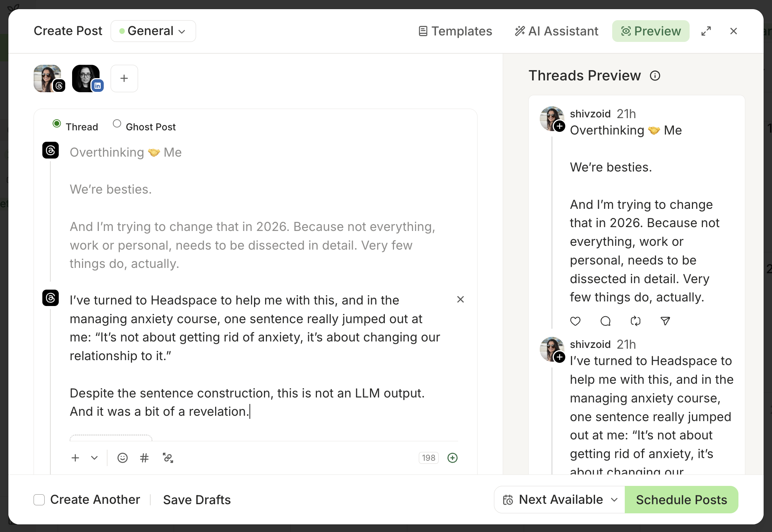Click the first shivzoid avatar in preview
This screenshot has width=772, height=532.
(x=552, y=119)
